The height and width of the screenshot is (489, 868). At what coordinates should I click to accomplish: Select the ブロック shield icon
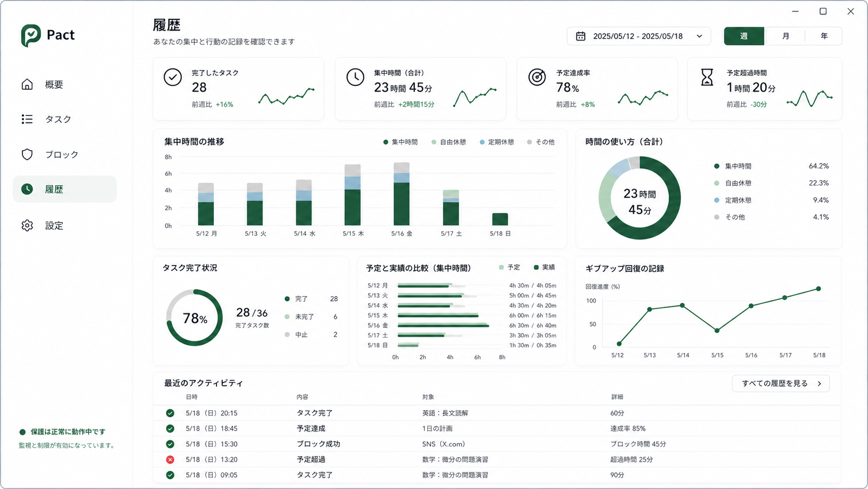click(27, 154)
